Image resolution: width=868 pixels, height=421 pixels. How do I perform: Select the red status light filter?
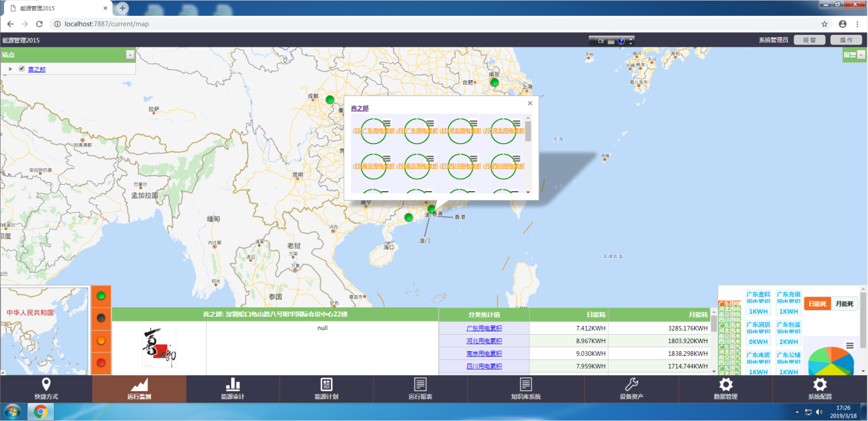pos(101,362)
